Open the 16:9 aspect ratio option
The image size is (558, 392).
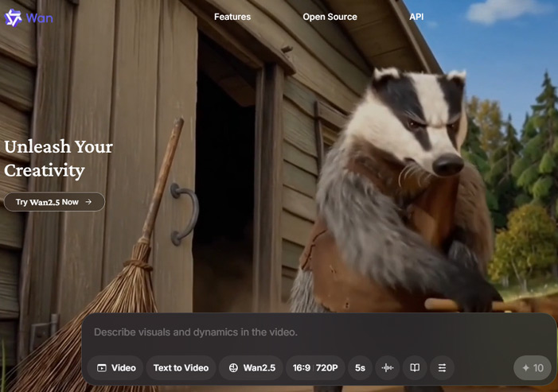click(x=301, y=367)
